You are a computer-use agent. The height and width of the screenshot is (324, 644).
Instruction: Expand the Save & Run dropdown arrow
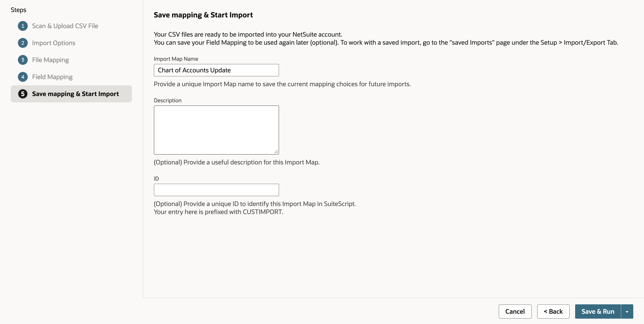(x=627, y=311)
